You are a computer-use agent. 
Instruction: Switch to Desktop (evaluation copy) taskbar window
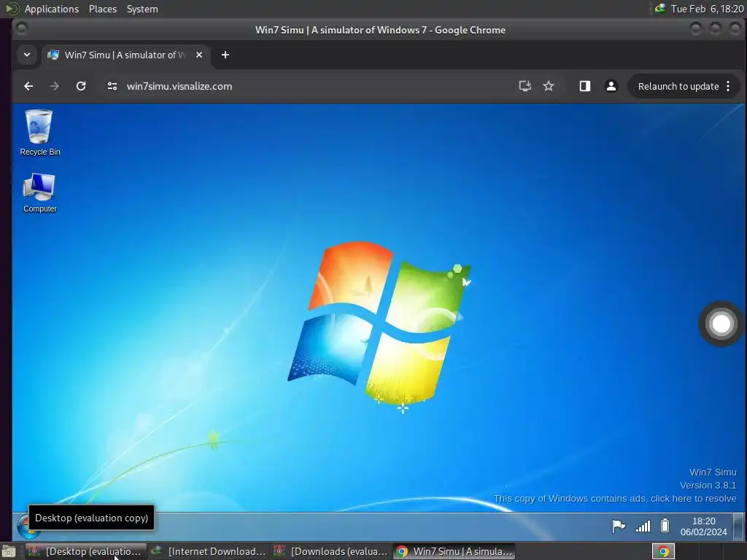[86, 551]
